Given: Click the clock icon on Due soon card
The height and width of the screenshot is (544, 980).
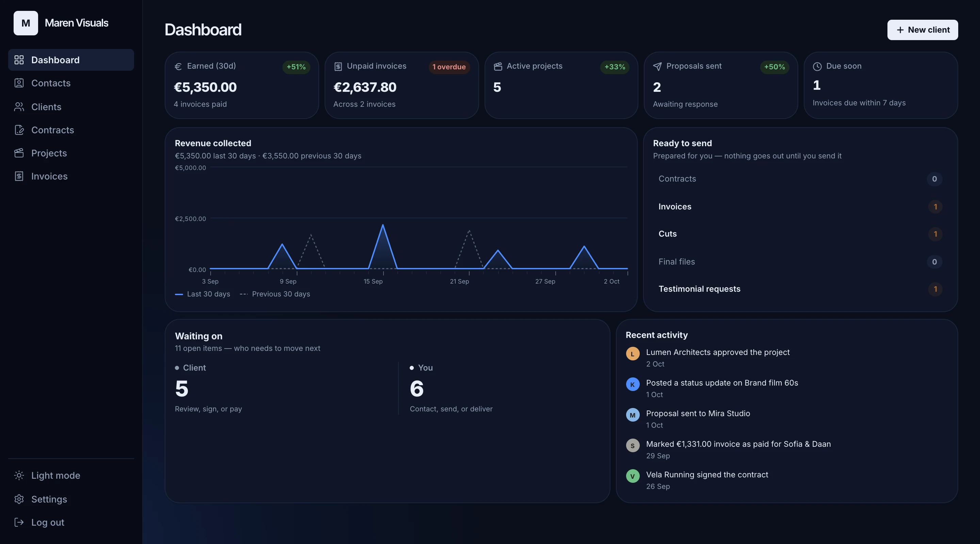Looking at the screenshot, I should point(817,67).
